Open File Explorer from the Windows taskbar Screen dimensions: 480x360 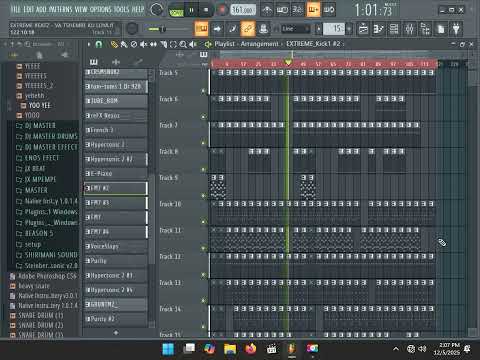tap(230, 349)
